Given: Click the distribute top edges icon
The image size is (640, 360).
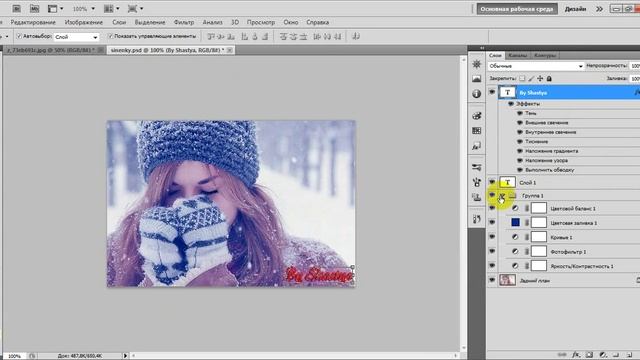Looking at the screenshot, I should click(x=283, y=37).
